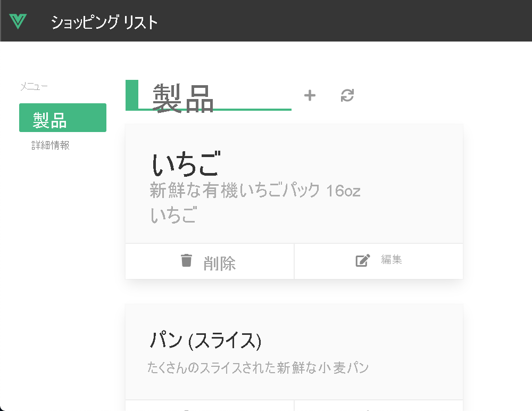
Task: Open the 詳細情報 menu link
Action: 50,145
